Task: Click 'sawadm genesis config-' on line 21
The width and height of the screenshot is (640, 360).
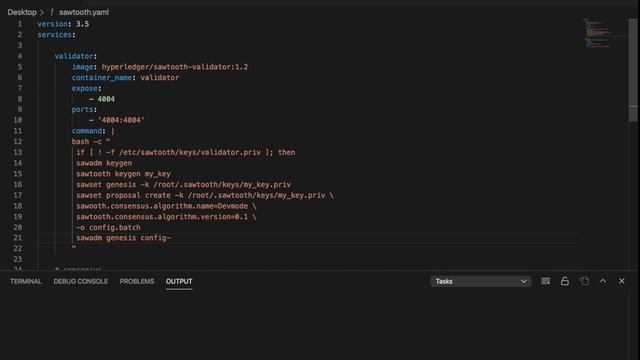Action: click(x=123, y=238)
